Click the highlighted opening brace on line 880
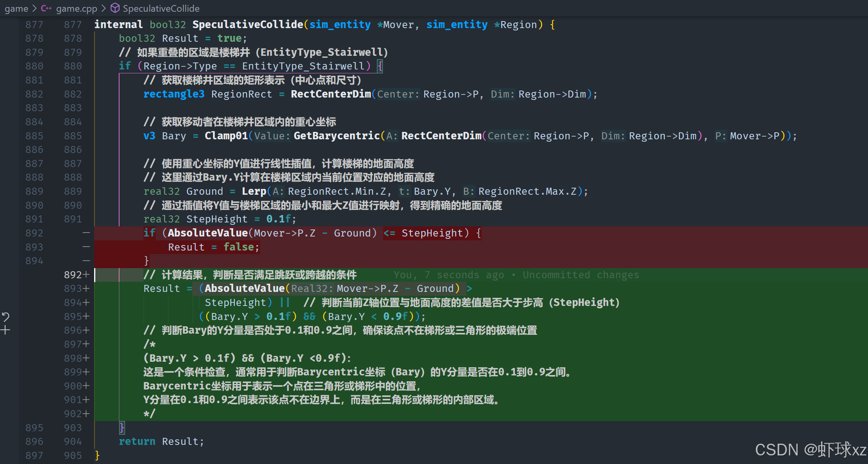Screen dimensions: 868x464 tap(380, 66)
